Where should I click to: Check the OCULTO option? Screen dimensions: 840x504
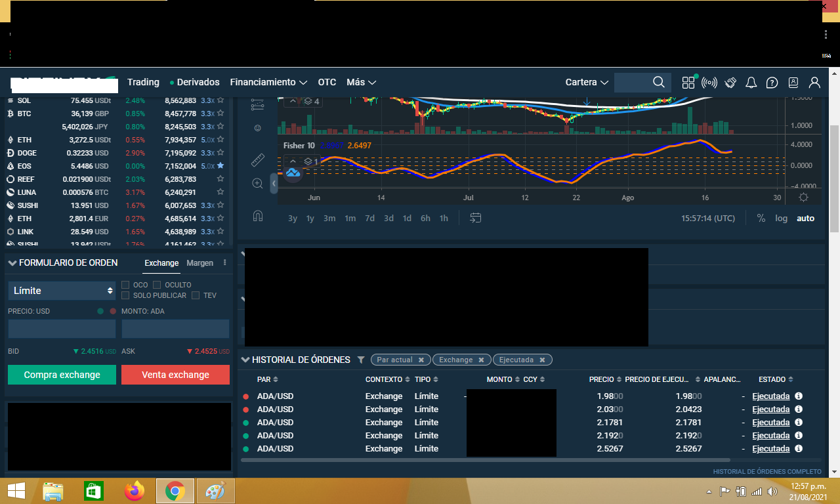(157, 285)
